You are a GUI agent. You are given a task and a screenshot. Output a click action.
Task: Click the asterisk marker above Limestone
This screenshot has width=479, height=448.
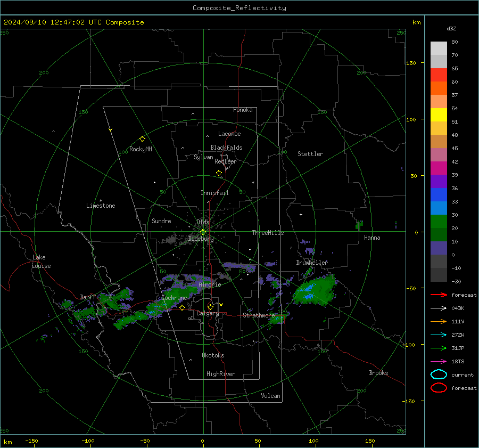[x=101, y=201]
